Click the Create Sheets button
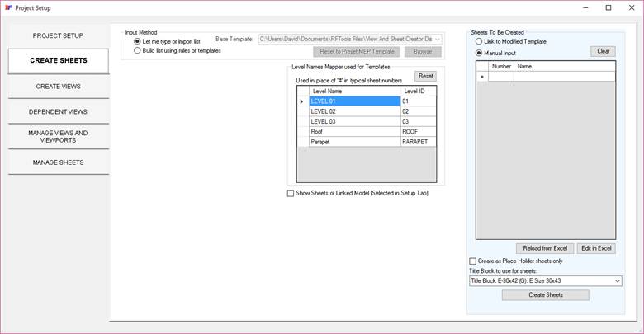Viewport: 644px width, 334px height. (545, 295)
